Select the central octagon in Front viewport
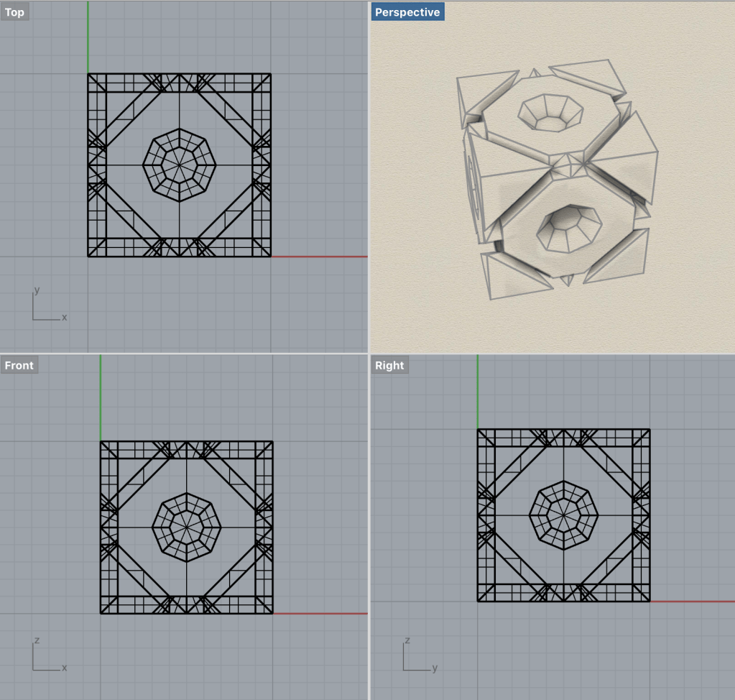The width and height of the screenshot is (735, 700). click(x=187, y=528)
